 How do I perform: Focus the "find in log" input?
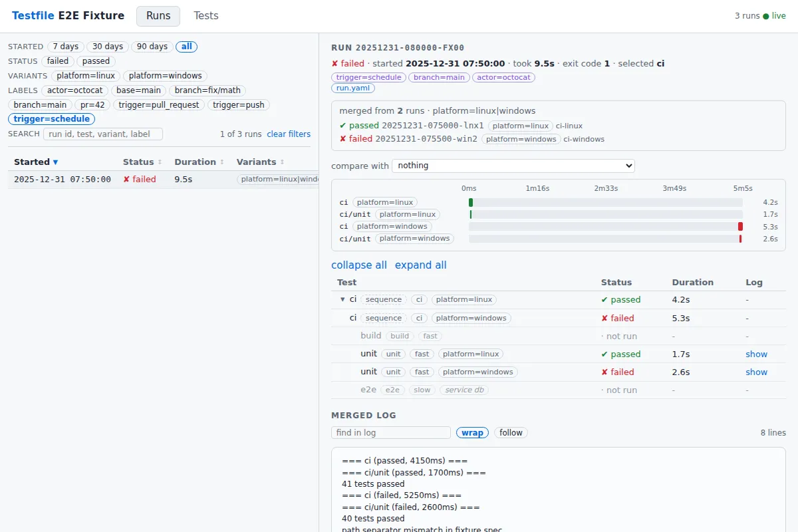tap(391, 433)
